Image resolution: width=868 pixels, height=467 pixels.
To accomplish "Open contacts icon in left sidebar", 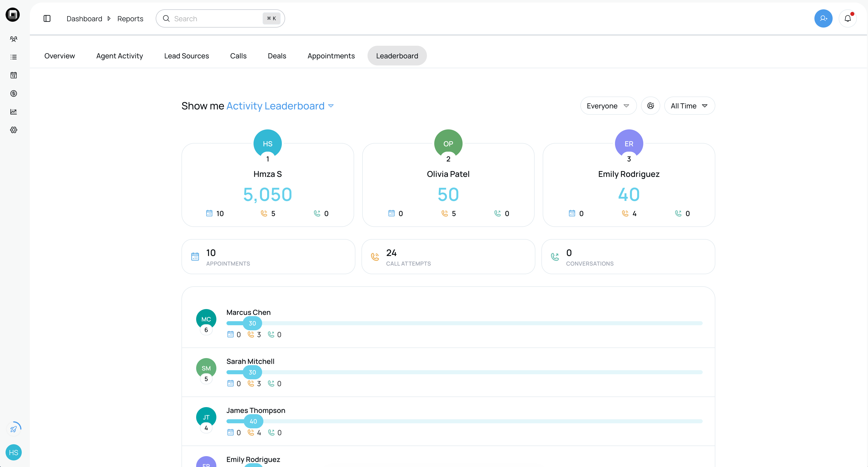I will 13,39.
